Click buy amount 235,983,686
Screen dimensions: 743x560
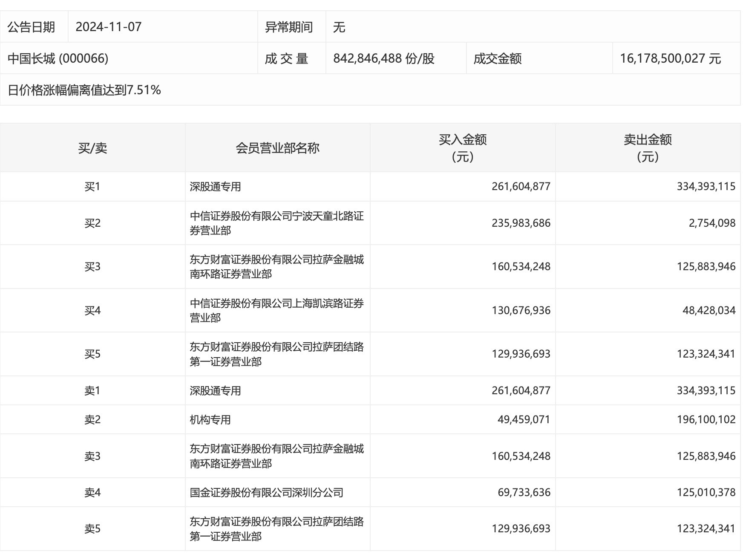(521, 223)
